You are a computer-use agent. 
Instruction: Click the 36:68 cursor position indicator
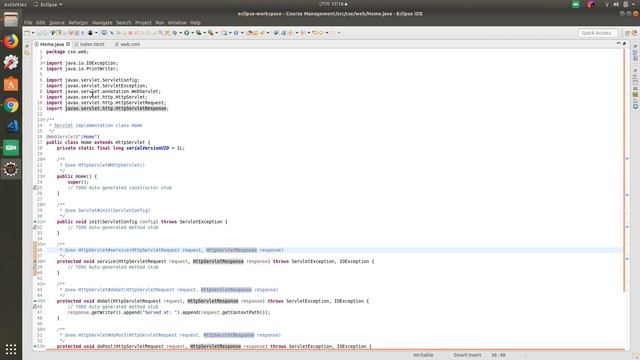[498, 355]
